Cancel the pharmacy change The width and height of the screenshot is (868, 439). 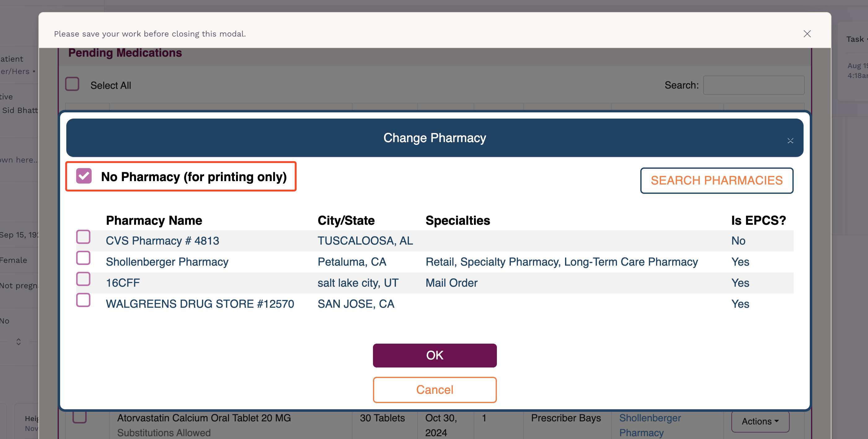pyautogui.click(x=435, y=390)
